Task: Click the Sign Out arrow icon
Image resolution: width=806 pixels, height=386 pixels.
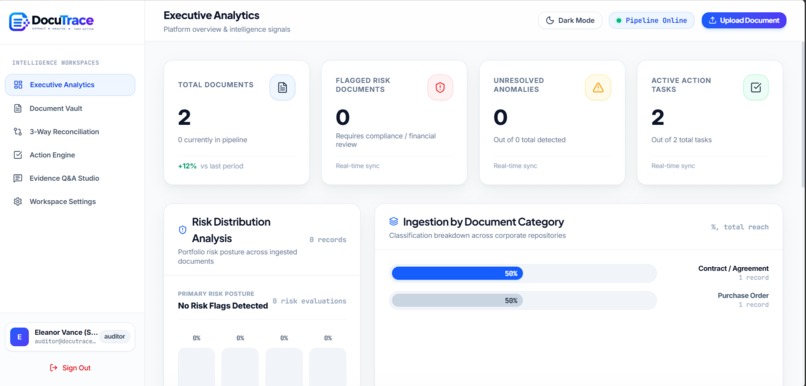Action: pyautogui.click(x=53, y=367)
